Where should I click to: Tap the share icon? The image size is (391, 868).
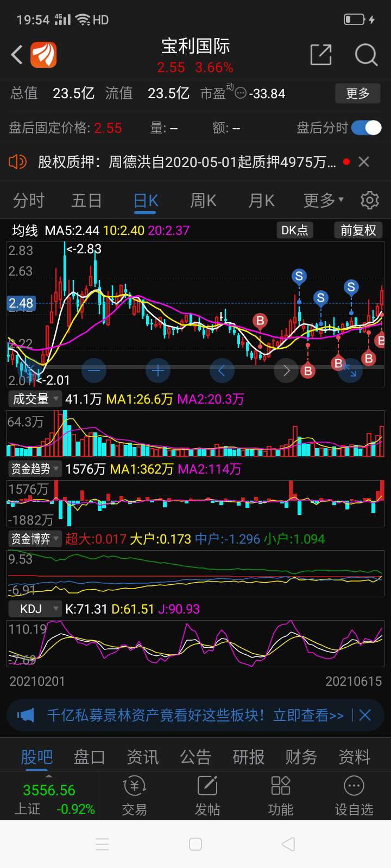point(321,55)
